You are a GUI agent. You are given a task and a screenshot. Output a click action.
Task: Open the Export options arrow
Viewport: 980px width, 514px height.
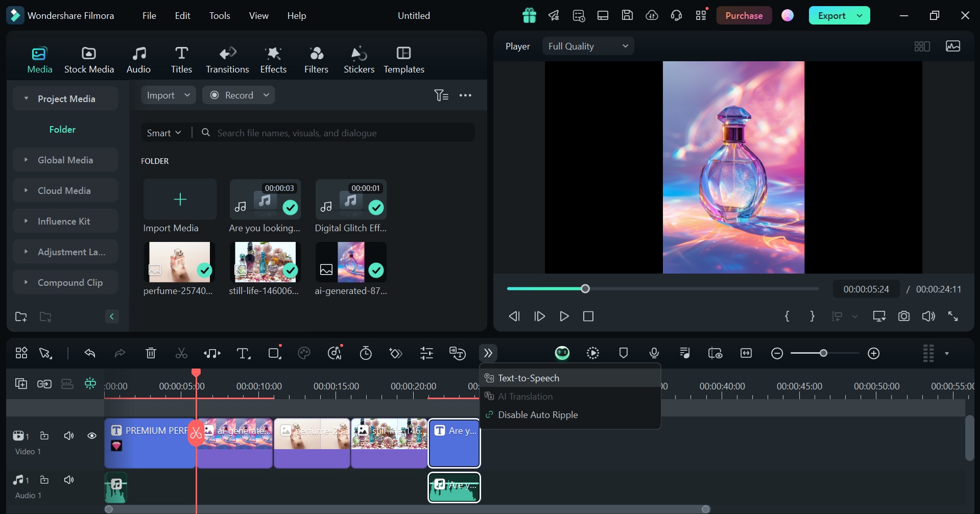[x=860, y=16]
